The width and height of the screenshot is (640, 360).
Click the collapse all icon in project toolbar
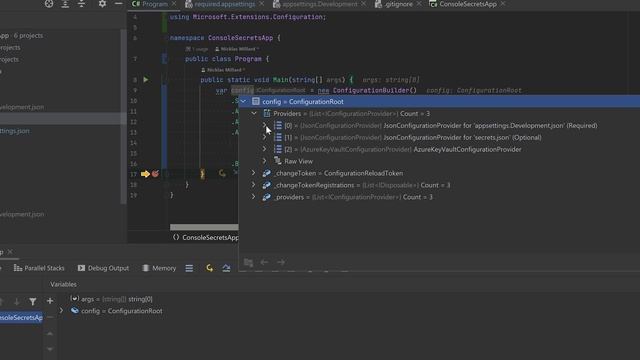(x=81, y=4)
